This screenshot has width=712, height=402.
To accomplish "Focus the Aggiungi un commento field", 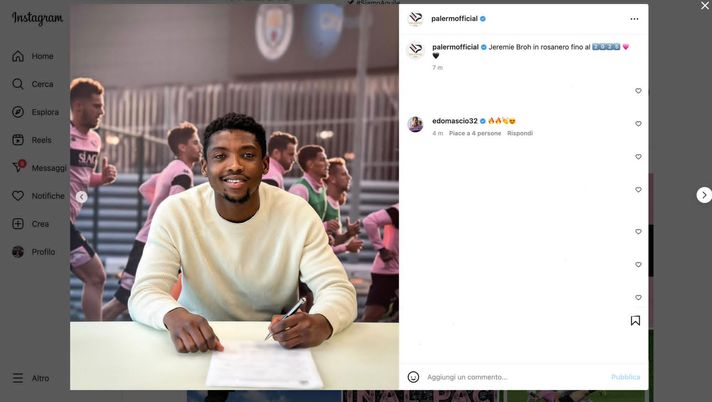I will [x=515, y=377].
